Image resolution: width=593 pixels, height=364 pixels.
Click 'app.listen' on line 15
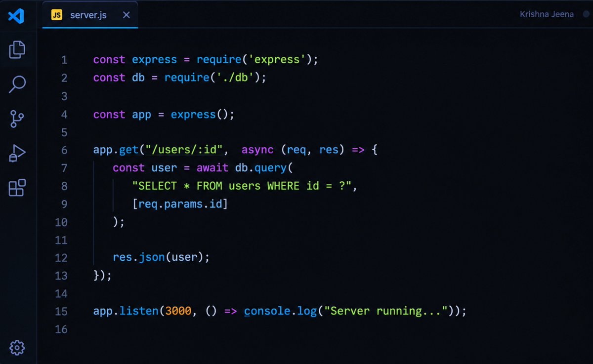pos(125,311)
